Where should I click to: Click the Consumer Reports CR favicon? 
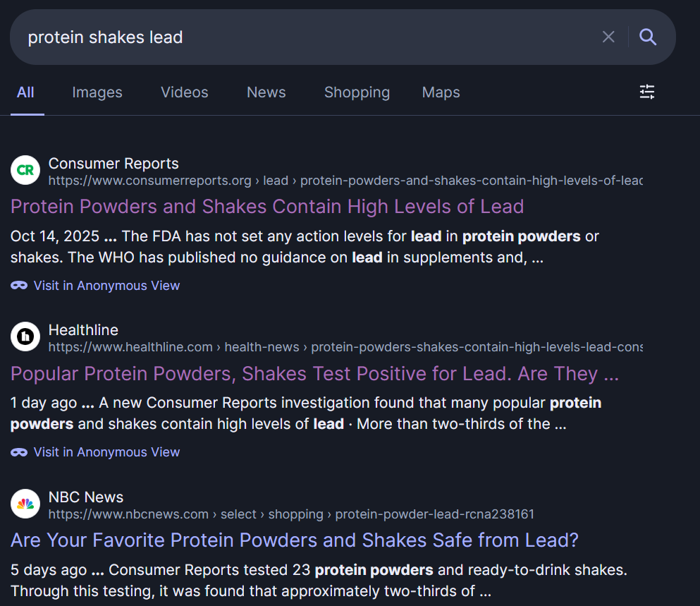point(25,170)
